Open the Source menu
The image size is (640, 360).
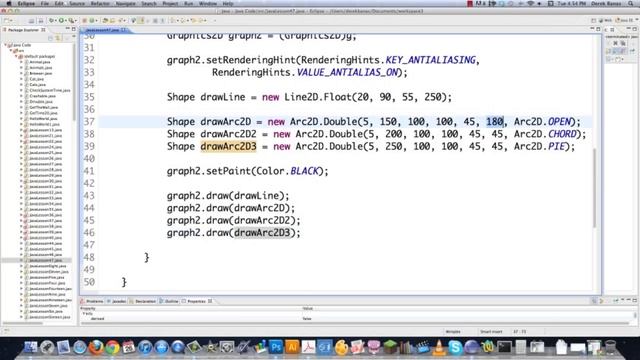point(77,4)
